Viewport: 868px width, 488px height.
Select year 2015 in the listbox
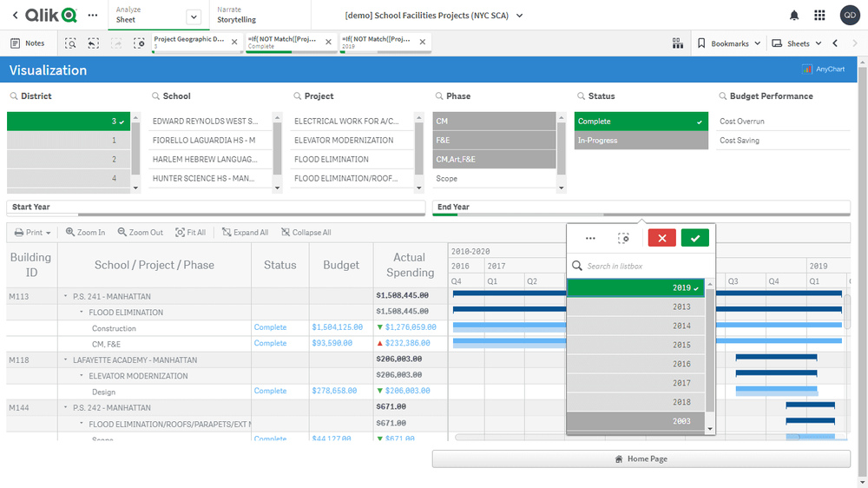pyautogui.click(x=639, y=345)
